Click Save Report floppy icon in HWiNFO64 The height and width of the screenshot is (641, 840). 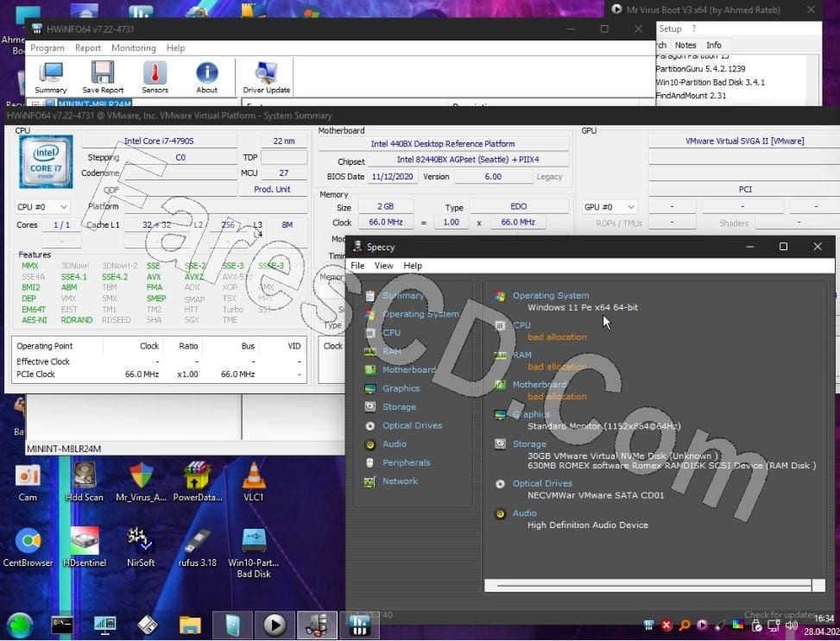[103, 78]
